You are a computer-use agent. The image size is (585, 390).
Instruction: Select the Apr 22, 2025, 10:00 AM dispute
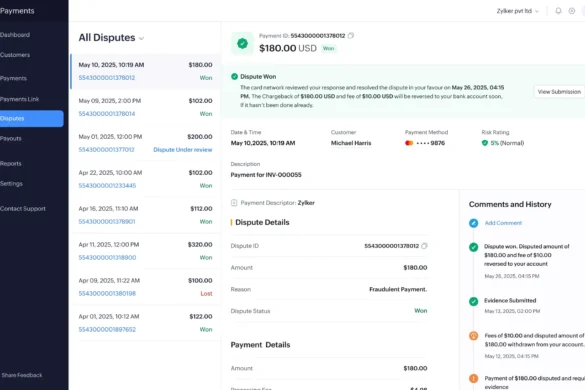pos(146,179)
